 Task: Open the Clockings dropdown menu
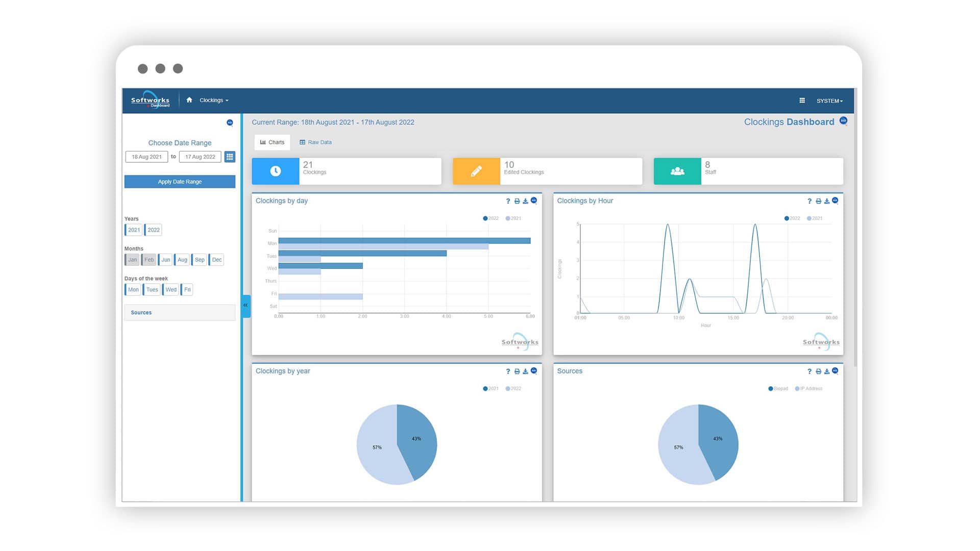click(x=214, y=100)
